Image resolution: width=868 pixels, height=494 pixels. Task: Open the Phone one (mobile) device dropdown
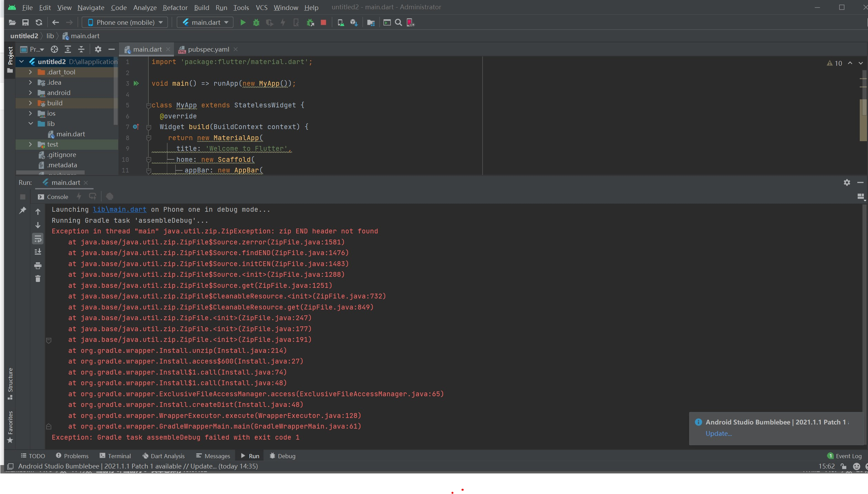[x=125, y=23]
